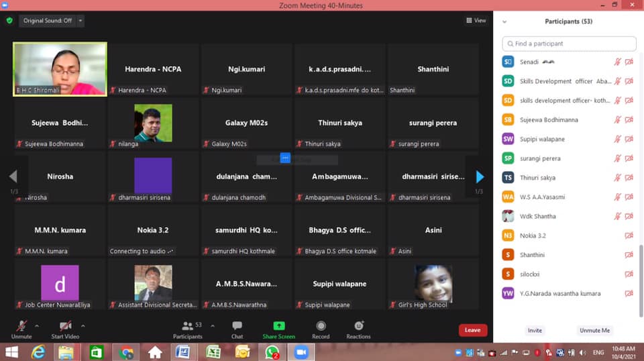Click Supipi walapane's SW avatar
Image resolution: width=644 pixels, height=361 pixels.
pos(508,139)
